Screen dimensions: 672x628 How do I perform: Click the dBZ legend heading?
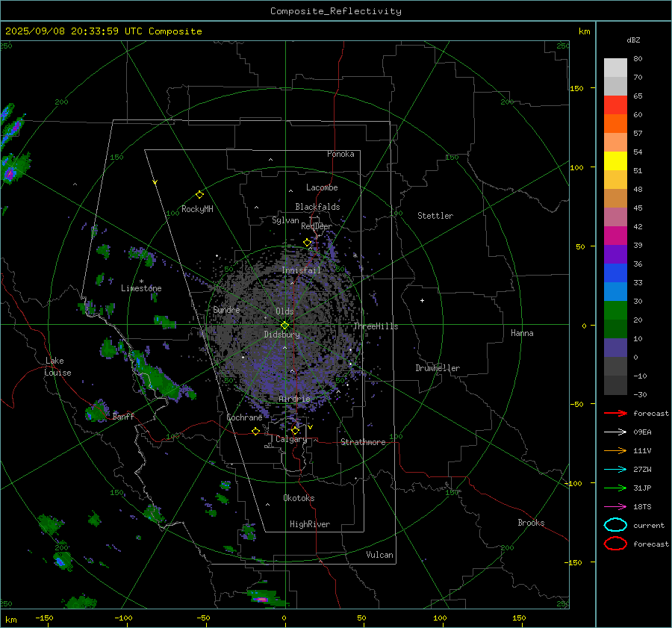tap(633, 40)
